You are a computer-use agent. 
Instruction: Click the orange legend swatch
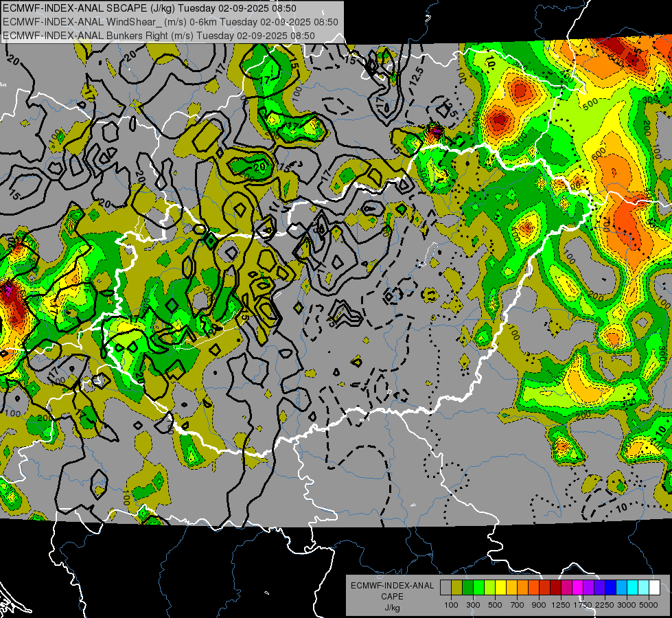coord(522,588)
